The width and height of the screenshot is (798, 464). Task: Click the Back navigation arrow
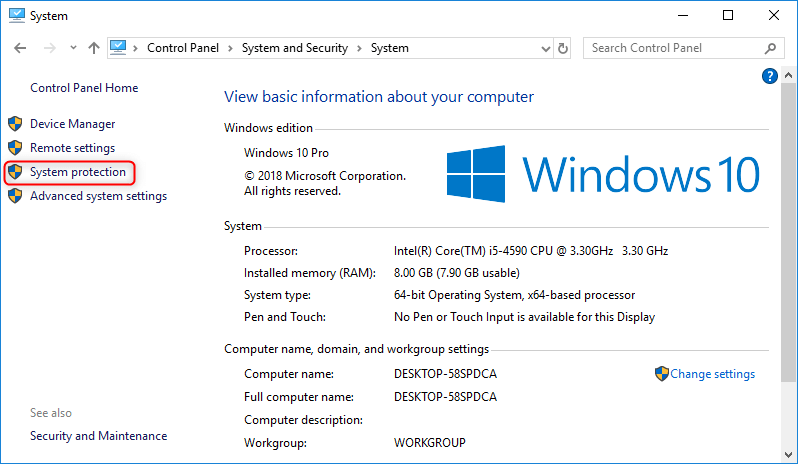[20, 48]
